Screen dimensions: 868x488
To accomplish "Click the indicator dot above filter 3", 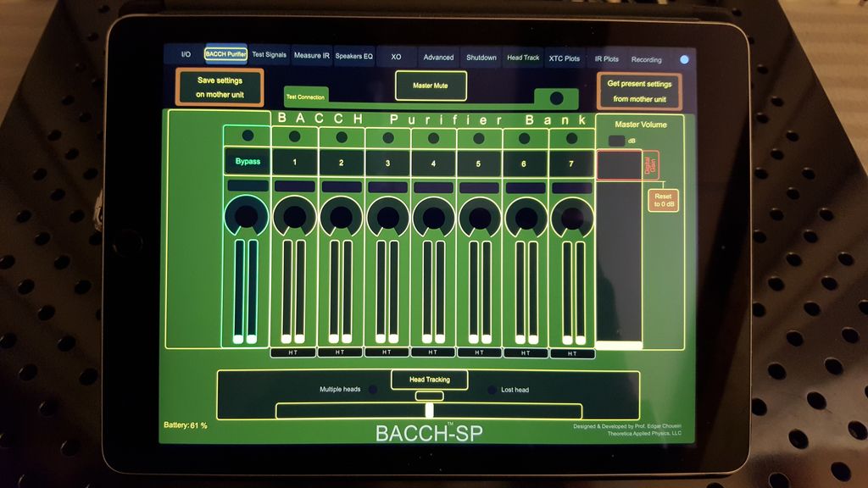I will [388, 138].
